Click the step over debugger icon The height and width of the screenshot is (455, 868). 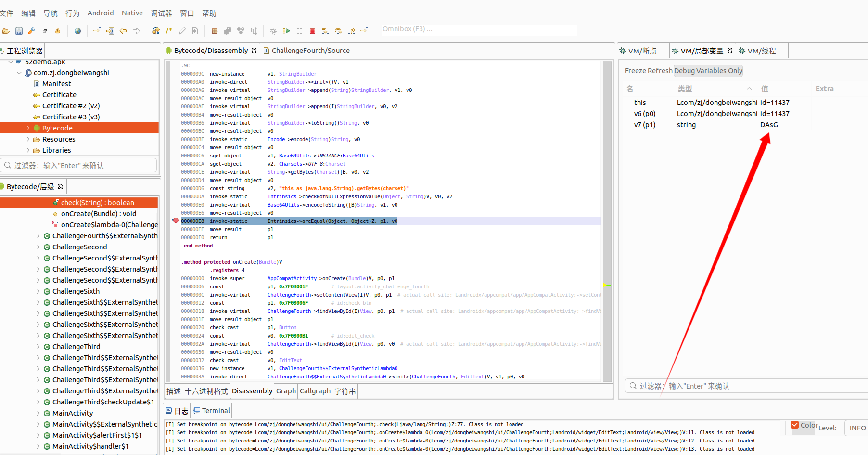(x=338, y=31)
